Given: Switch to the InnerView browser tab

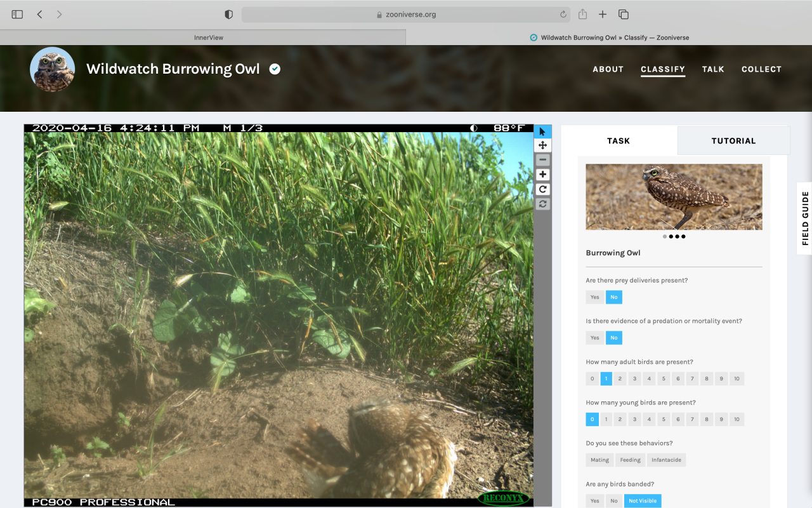Looking at the screenshot, I should pos(203,37).
